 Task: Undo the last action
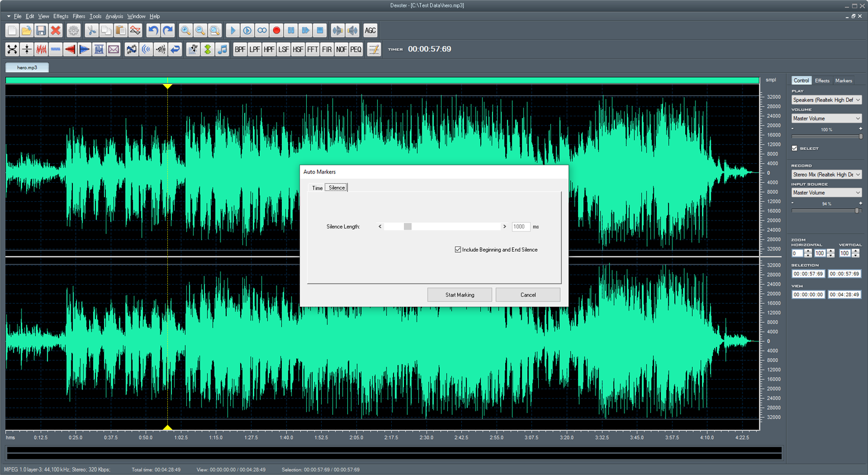[x=153, y=31]
